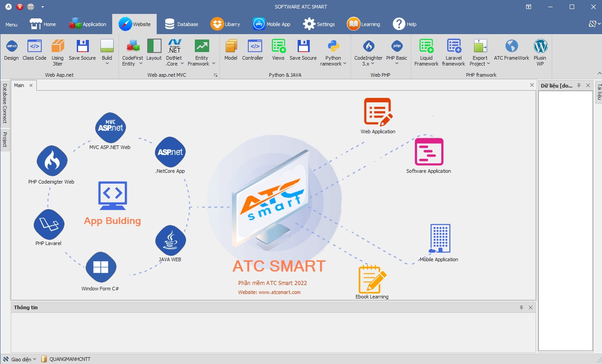602x364 pixels.
Task: Open Web asp.net MVC group dialog launcher
Action: (x=215, y=75)
